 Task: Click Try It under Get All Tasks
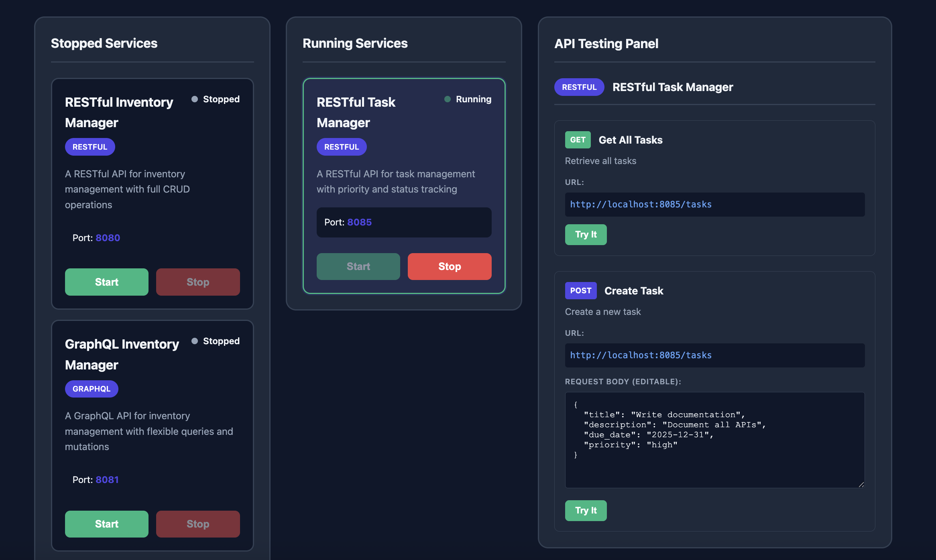[x=586, y=234]
